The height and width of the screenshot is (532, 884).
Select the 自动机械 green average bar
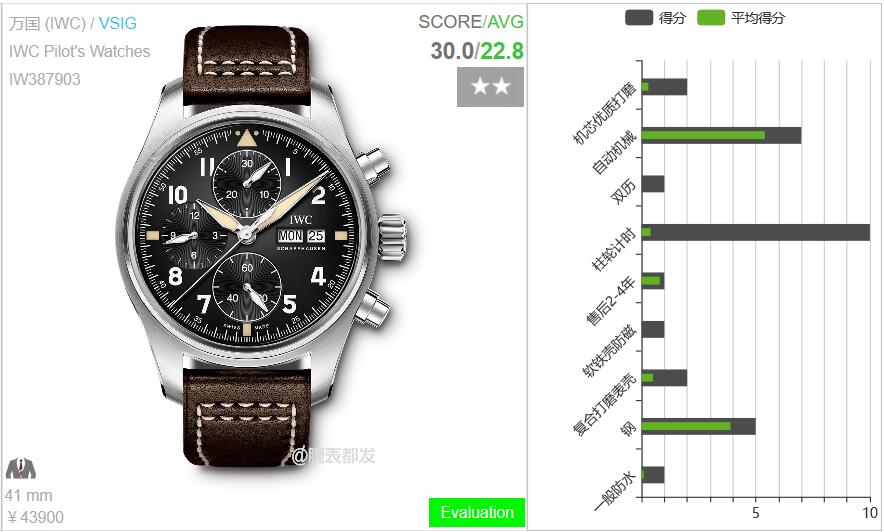coord(703,135)
